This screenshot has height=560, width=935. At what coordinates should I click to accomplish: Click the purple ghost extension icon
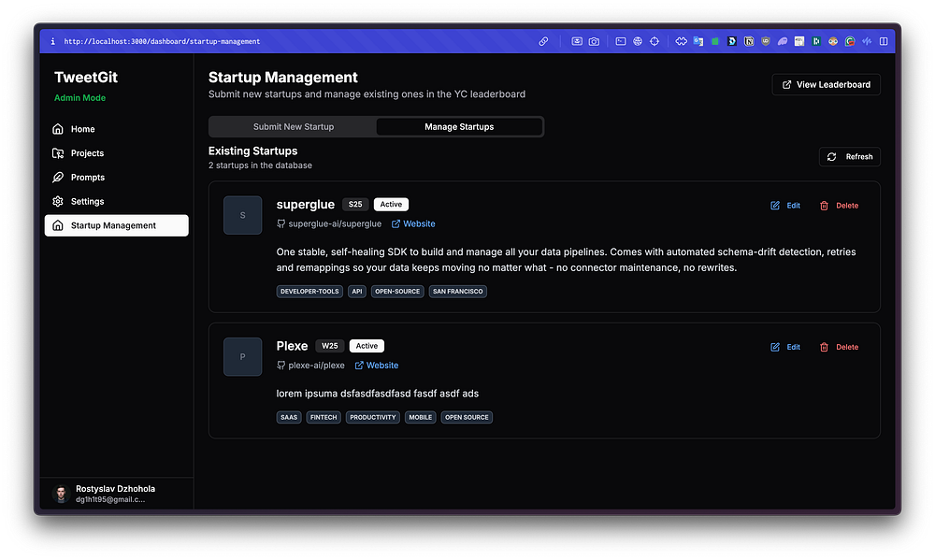click(783, 41)
